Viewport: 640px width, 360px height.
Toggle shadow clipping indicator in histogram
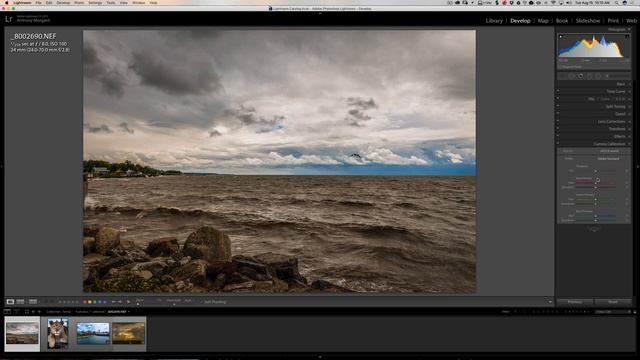pyautogui.click(x=561, y=37)
